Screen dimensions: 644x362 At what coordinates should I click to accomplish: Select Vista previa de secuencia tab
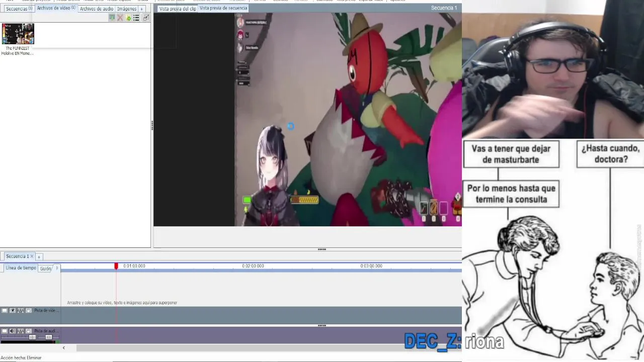tap(223, 8)
